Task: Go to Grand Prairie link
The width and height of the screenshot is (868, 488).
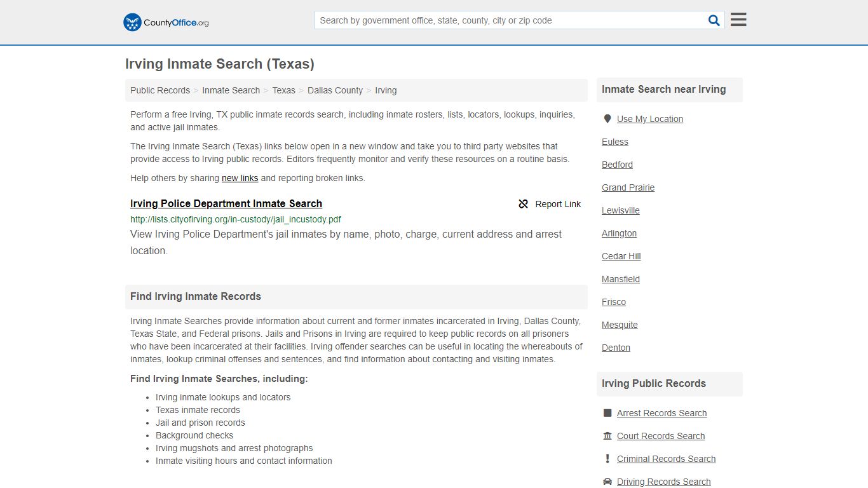Action: [628, 187]
